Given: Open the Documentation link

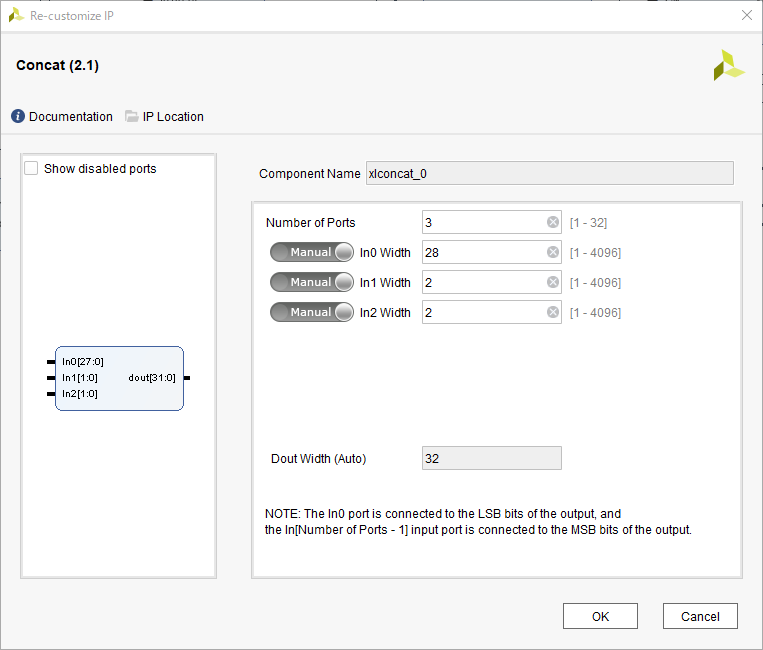Looking at the screenshot, I should coord(70,117).
